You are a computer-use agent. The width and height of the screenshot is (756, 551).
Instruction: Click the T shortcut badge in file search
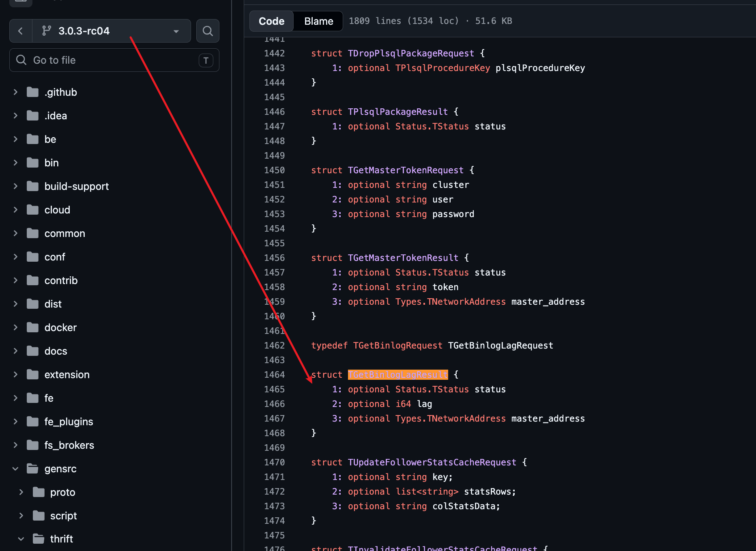206,60
